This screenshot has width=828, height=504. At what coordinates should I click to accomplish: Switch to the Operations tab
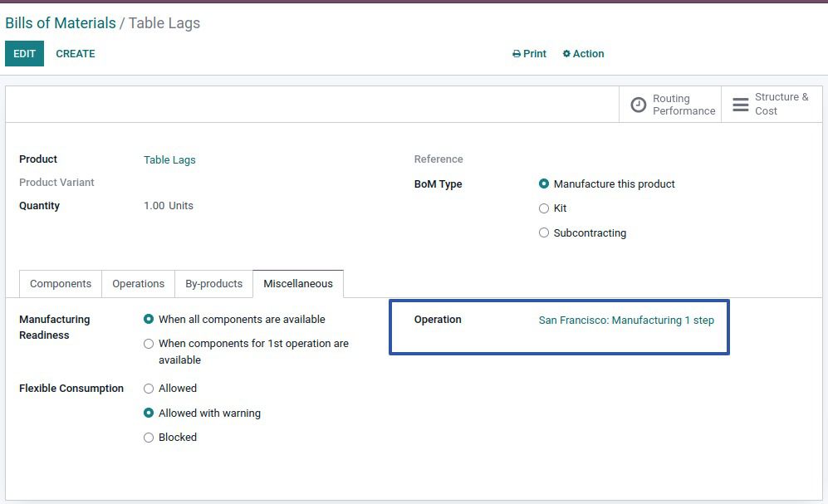pyautogui.click(x=138, y=284)
